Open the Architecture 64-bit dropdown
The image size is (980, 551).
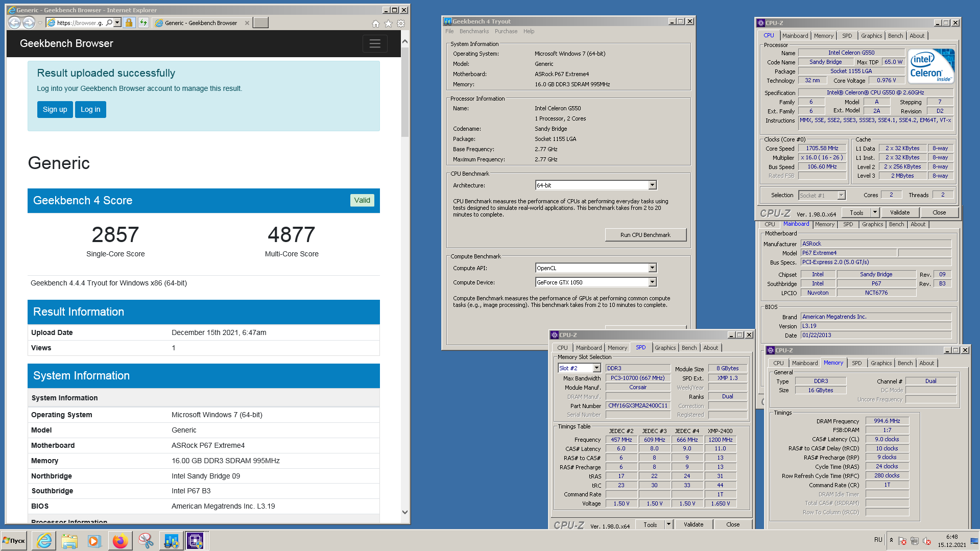(x=652, y=185)
